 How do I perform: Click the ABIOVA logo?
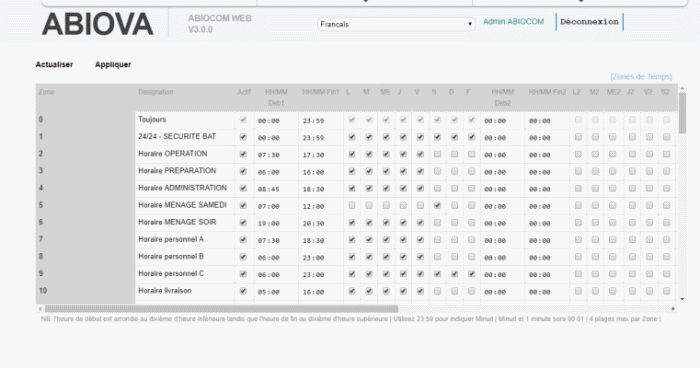click(x=97, y=24)
